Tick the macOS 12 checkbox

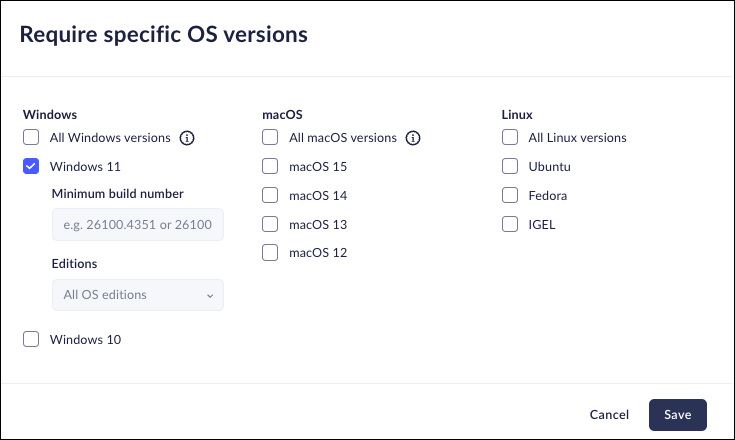click(270, 253)
